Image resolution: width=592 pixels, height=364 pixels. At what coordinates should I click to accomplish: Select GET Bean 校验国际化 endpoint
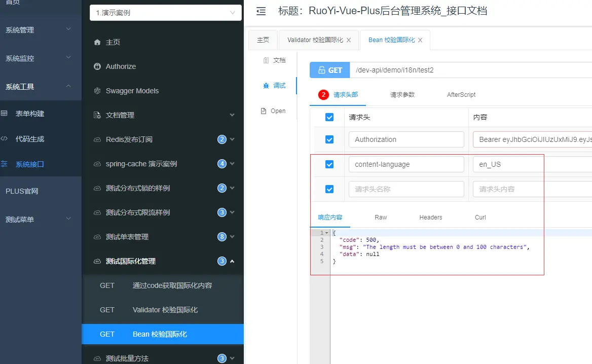click(163, 334)
